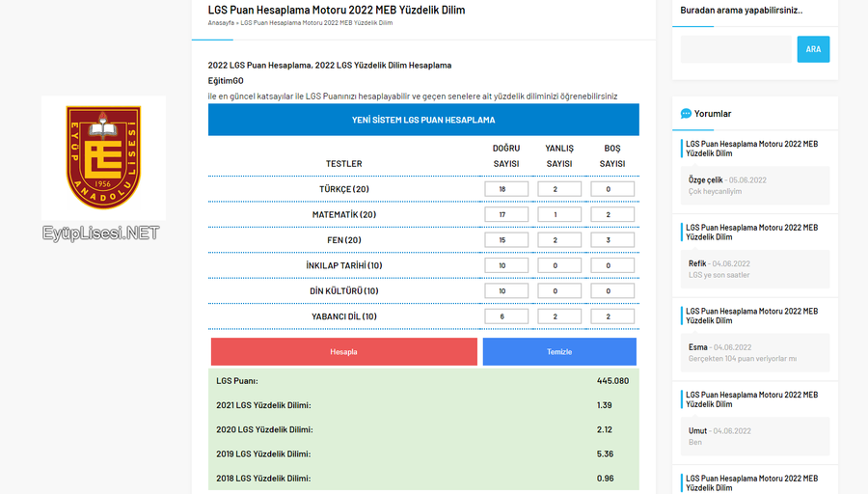Image resolution: width=868 pixels, height=494 pixels.
Task: Click the Türkçe boş sayısı field
Action: (612, 189)
